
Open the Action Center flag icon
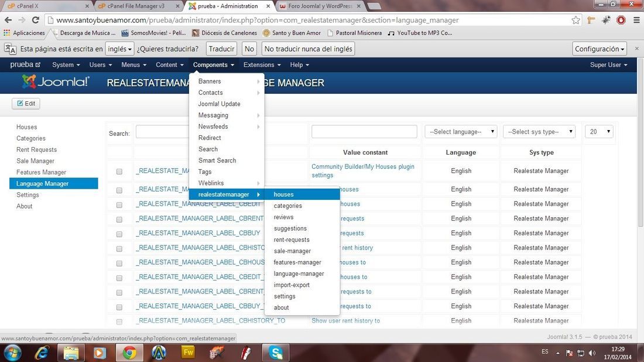(569, 353)
